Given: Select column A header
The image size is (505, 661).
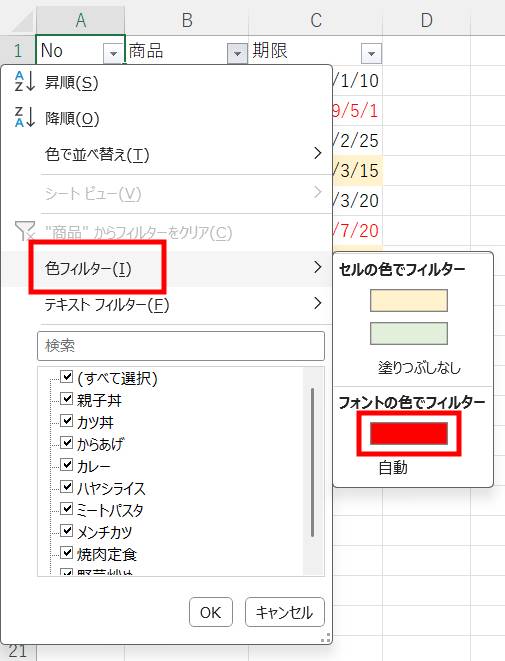Looking at the screenshot, I should click(81, 20).
